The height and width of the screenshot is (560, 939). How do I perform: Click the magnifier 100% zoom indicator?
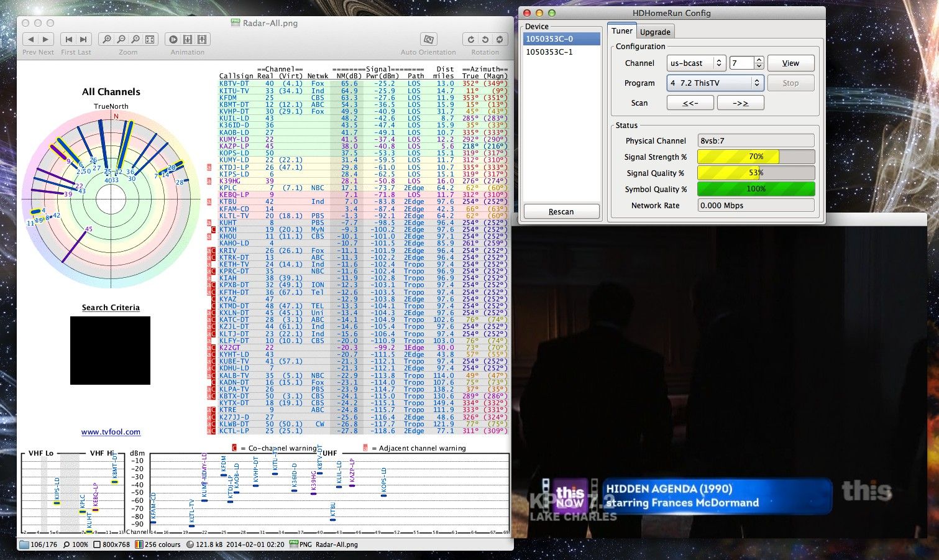[66, 544]
